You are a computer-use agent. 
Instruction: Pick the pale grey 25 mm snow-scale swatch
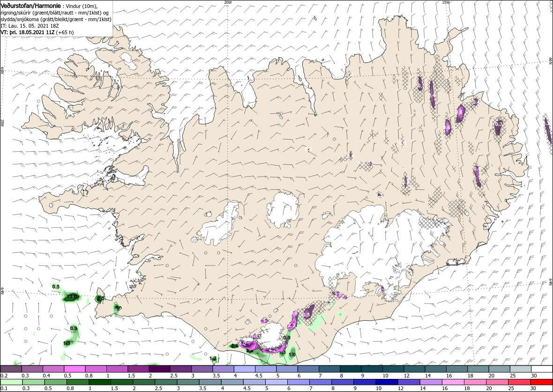pos(521,369)
